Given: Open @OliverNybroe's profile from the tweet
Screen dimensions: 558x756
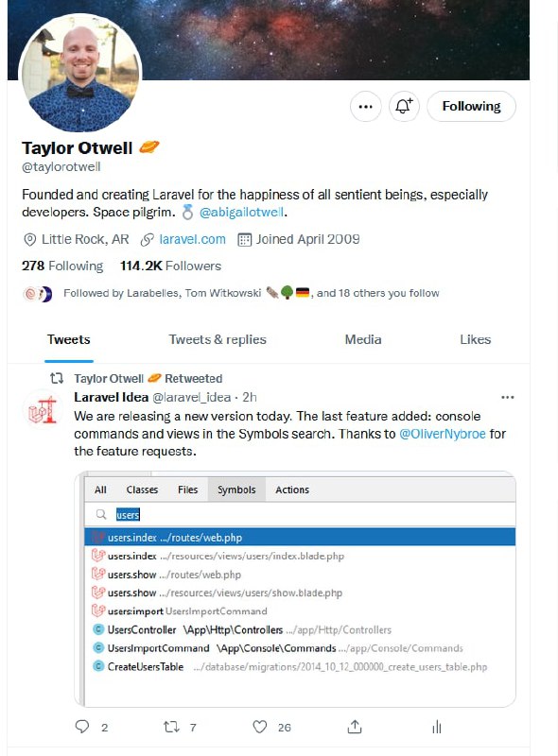Looking at the screenshot, I should [443, 434].
